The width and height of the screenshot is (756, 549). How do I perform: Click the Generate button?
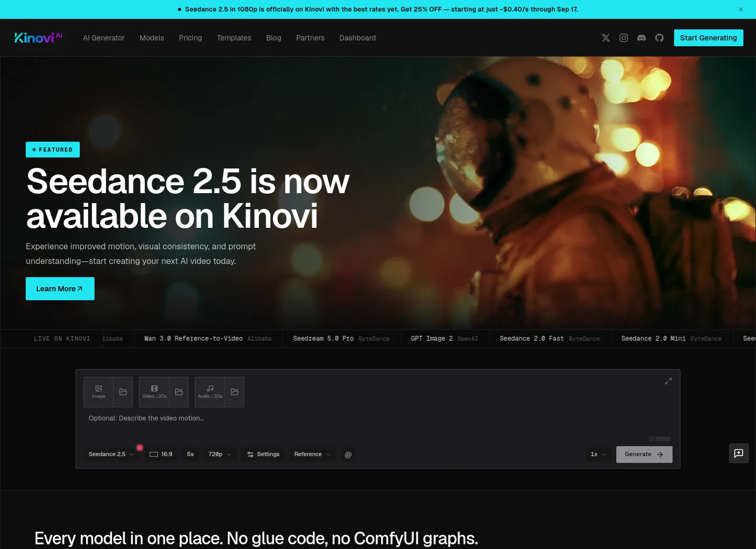[644, 455]
